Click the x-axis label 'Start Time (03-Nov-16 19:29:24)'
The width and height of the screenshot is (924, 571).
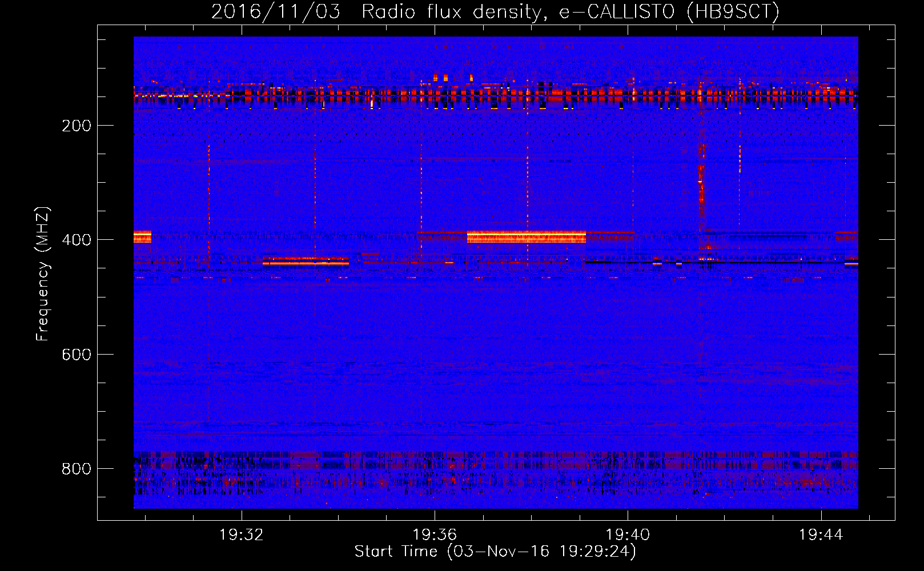coord(495,552)
